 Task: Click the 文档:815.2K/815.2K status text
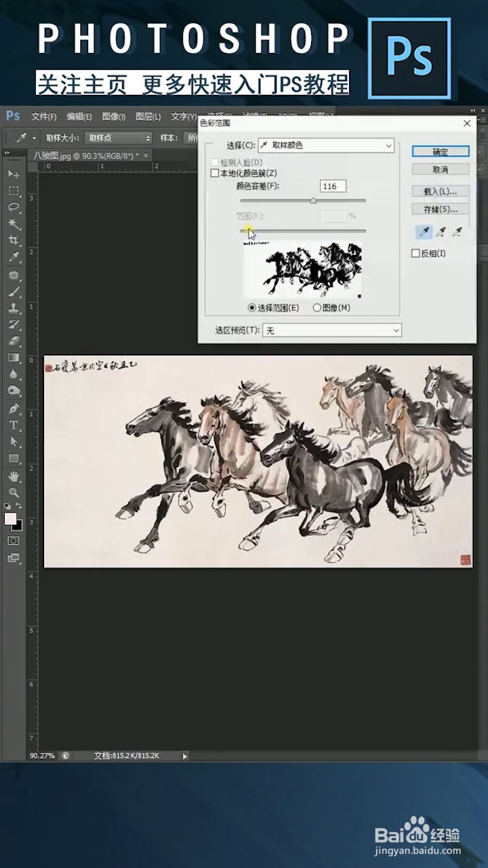[x=127, y=755]
